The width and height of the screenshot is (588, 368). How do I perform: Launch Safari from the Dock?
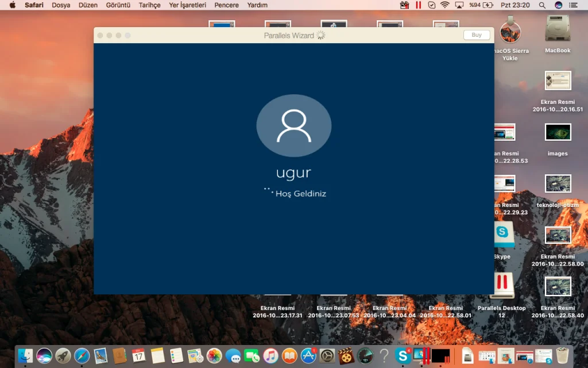[x=82, y=356]
